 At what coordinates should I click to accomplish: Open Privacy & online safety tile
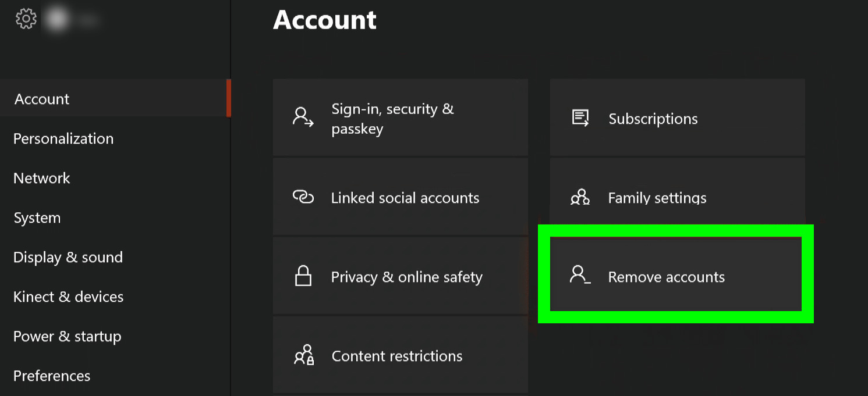[x=401, y=277]
